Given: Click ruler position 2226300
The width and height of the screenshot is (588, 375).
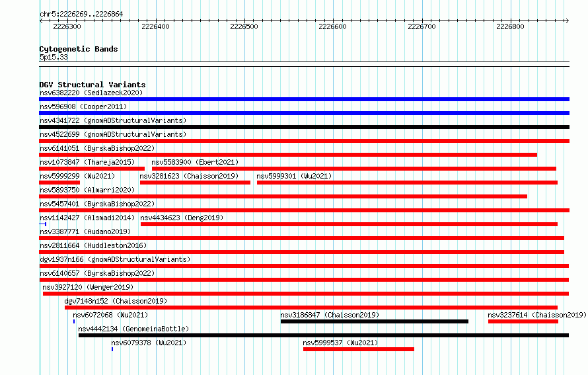Looking at the screenshot, I should [67, 26].
